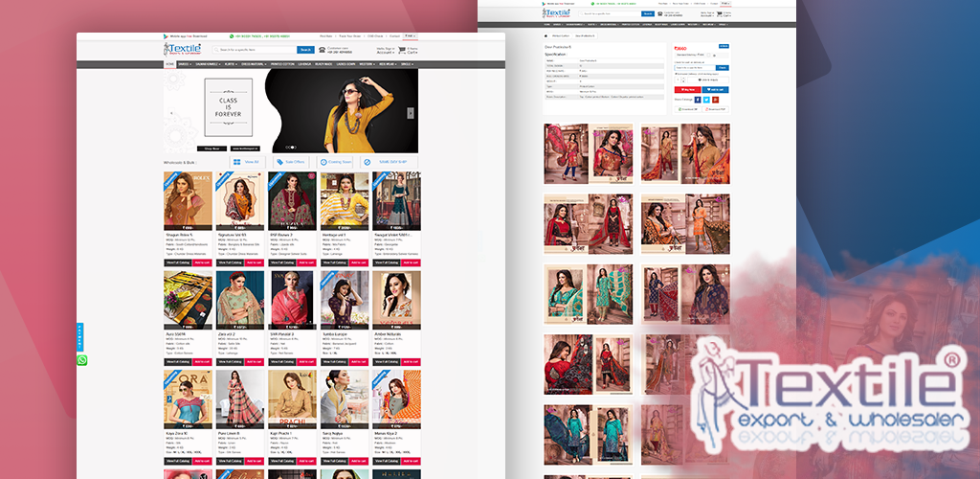Viewport: 980px width, 479px height.
Task: Expand the Single menu on homepage
Action: click(408, 64)
